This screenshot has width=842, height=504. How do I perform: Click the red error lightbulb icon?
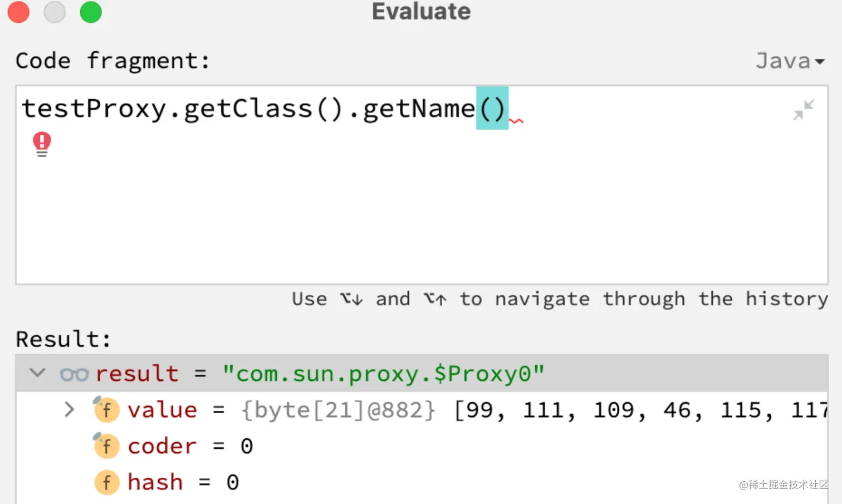(x=42, y=143)
